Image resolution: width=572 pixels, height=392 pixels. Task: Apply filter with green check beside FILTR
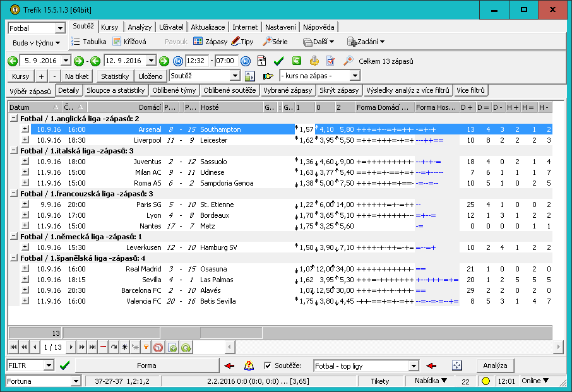click(x=65, y=365)
